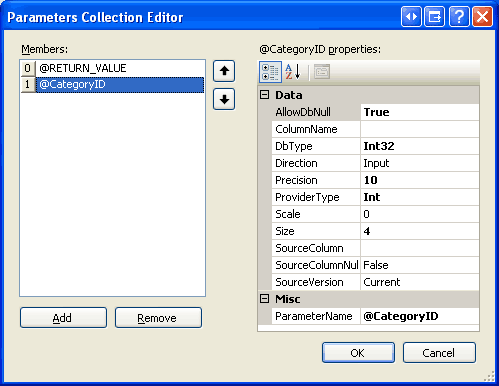Remove the selected parameter
The width and height of the screenshot is (499, 386).
click(158, 318)
